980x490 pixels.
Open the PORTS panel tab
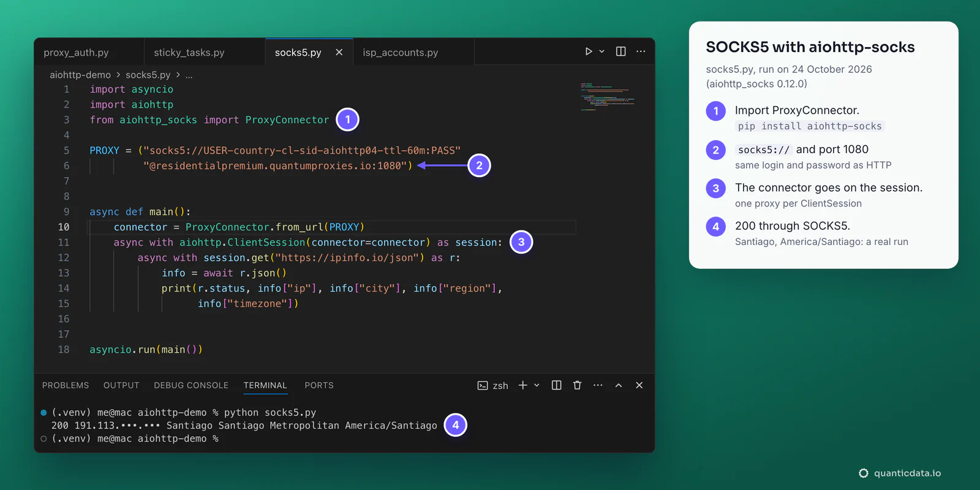pyautogui.click(x=319, y=385)
